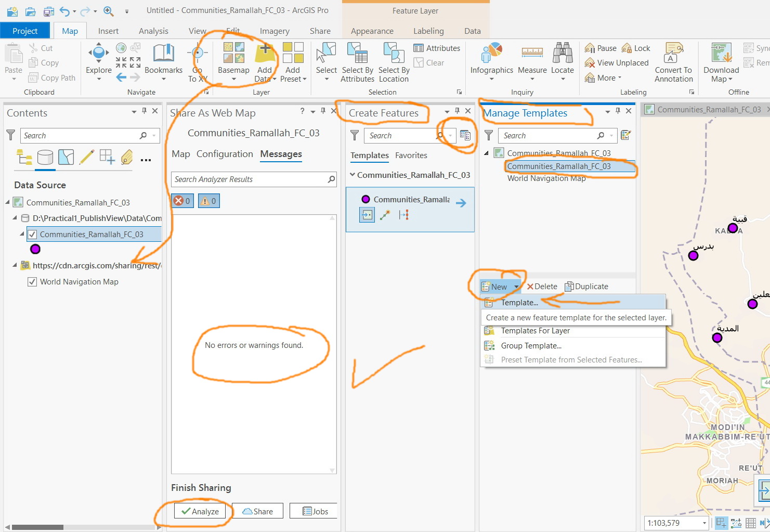This screenshot has width=770, height=532.
Task: Open Select By Location
Action: [394, 62]
